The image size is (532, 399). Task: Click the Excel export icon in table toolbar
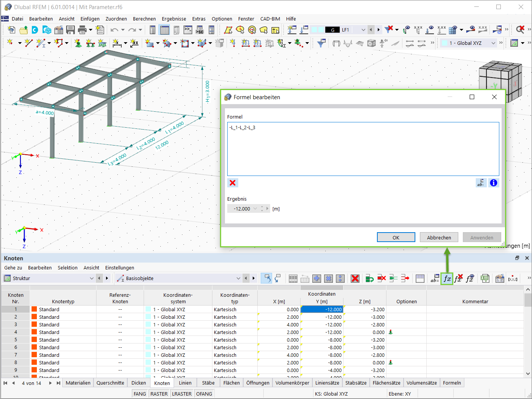[x=484, y=279]
